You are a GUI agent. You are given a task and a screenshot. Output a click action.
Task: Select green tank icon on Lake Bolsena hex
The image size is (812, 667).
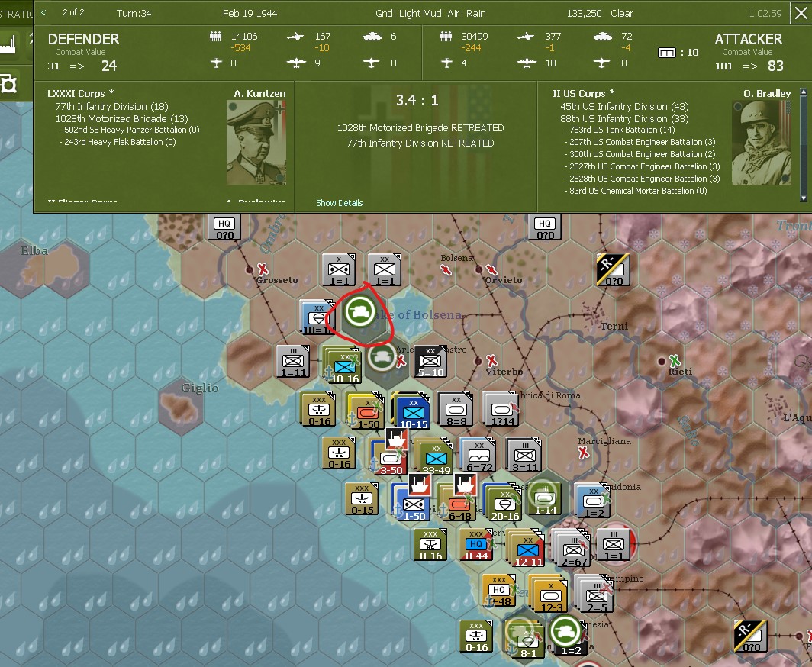click(x=360, y=311)
